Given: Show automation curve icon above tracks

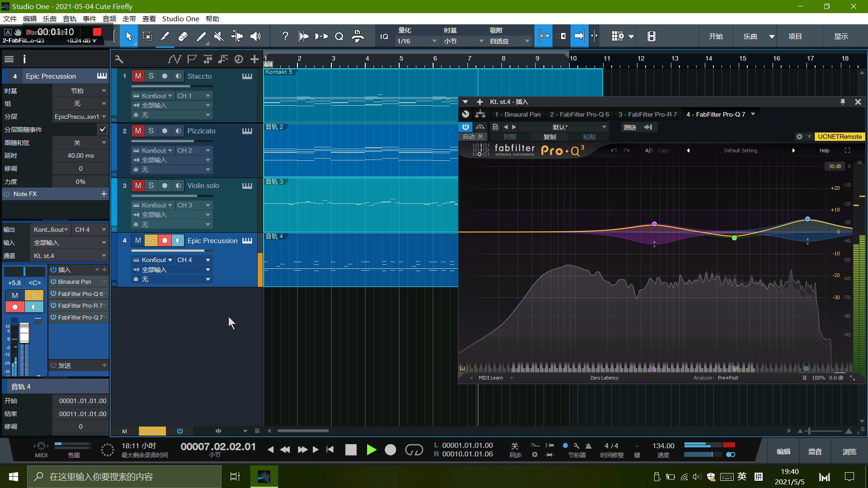Looking at the screenshot, I should tap(175, 59).
